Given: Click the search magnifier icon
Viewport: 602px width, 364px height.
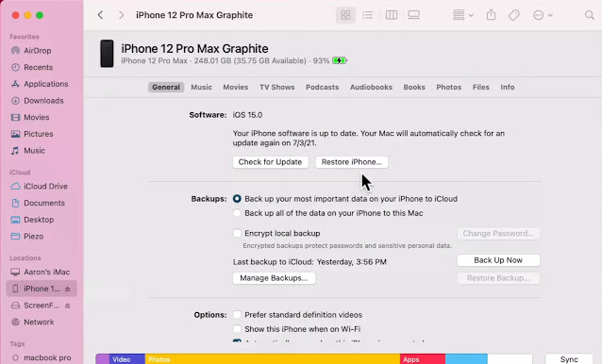Looking at the screenshot, I should [x=590, y=15].
